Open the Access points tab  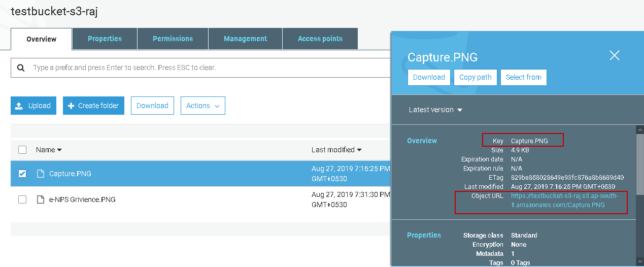pyautogui.click(x=320, y=39)
